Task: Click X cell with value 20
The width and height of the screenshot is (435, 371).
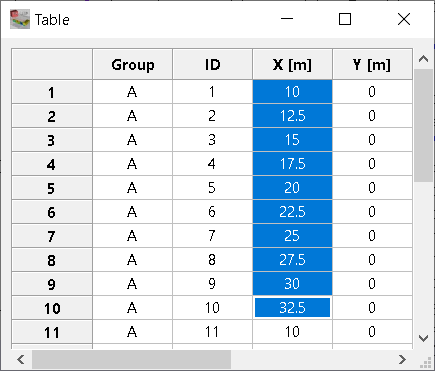Action: [292, 188]
